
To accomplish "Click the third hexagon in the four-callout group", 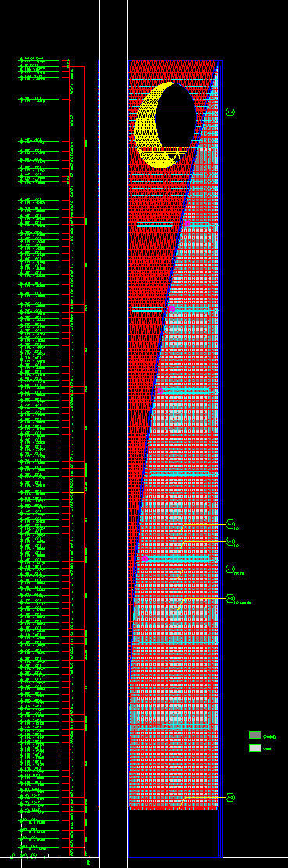I will pos(229,569).
